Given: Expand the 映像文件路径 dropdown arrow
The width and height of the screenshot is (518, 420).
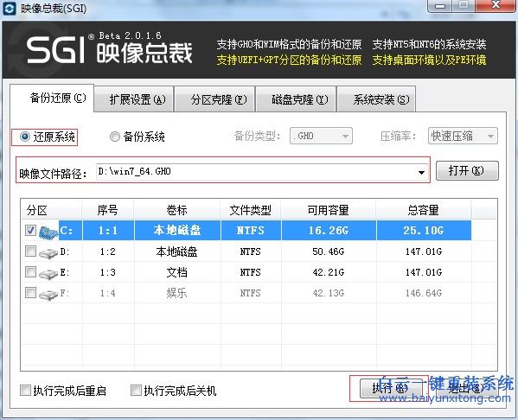Looking at the screenshot, I should point(421,172).
